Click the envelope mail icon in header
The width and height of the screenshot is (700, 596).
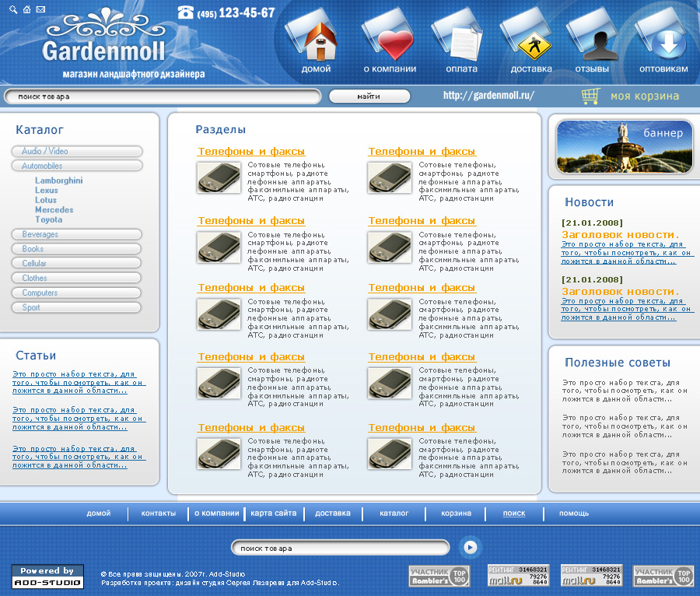pos(40,9)
